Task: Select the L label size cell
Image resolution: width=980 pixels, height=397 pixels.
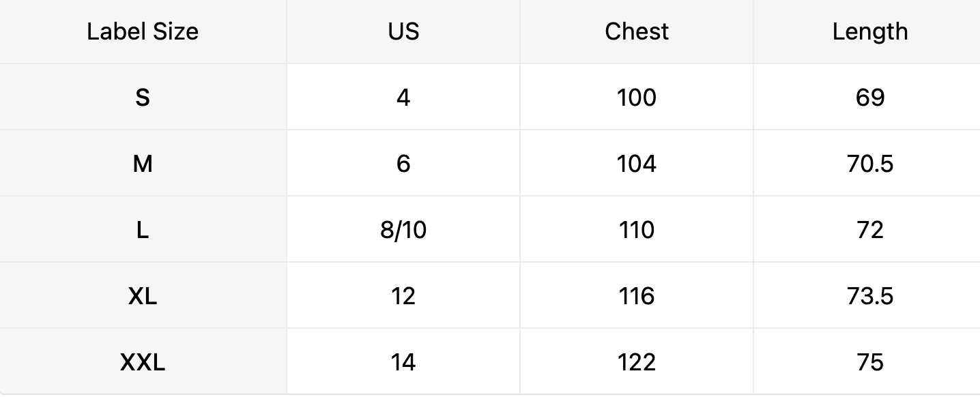Action: coord(143,230)
